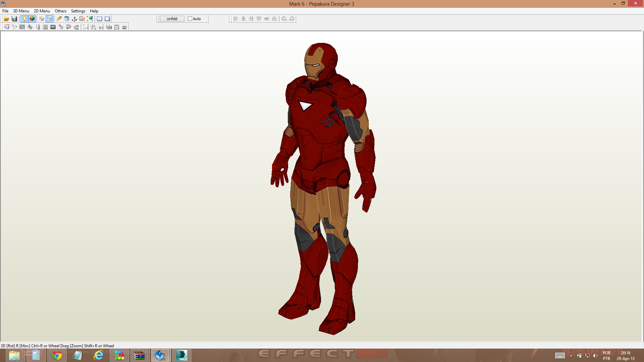Click the Open file folder icon
Screen dimensions: 644x362
click(x=6, y=19)
